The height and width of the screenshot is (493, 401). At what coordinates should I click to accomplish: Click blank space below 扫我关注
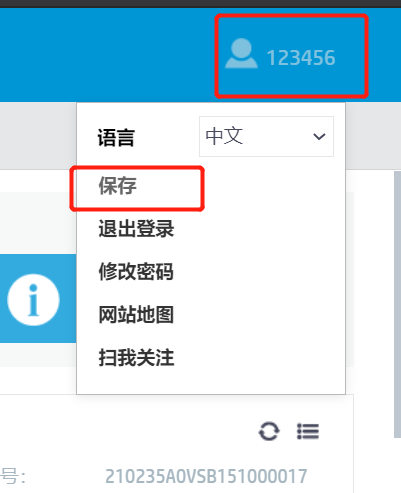(x=211, y=381)
